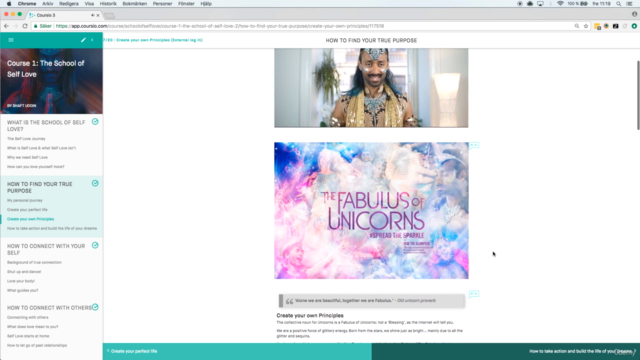This screenshot has width=640, height=360.
Task: Toggle completion check for How to Find Your True Purpose
Action: coord(95,183)
